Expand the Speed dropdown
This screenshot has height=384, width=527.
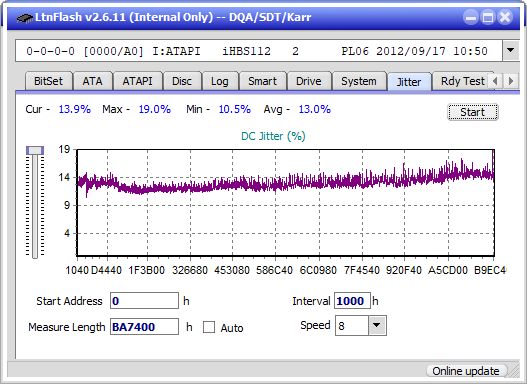pos(377,325)
